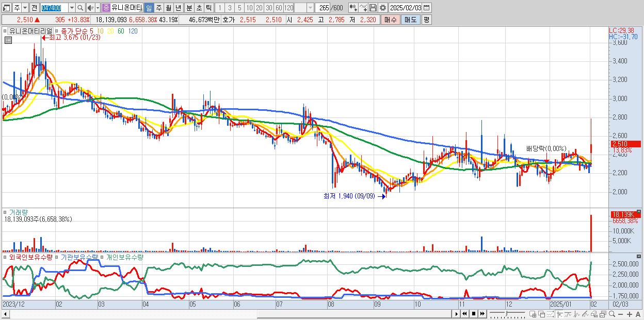Click the play replay button
The image size is (644, 320).
click(456, 314)
